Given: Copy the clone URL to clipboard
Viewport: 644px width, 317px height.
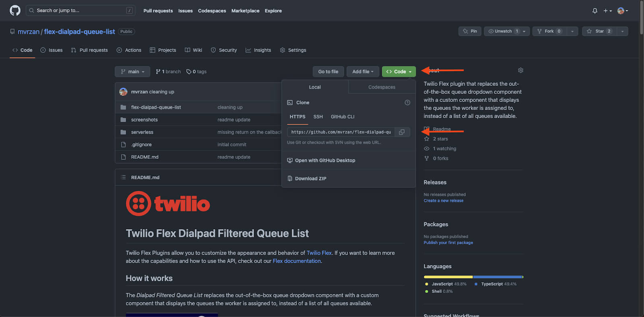Looking at the screenshot, I should pos(402,132).
